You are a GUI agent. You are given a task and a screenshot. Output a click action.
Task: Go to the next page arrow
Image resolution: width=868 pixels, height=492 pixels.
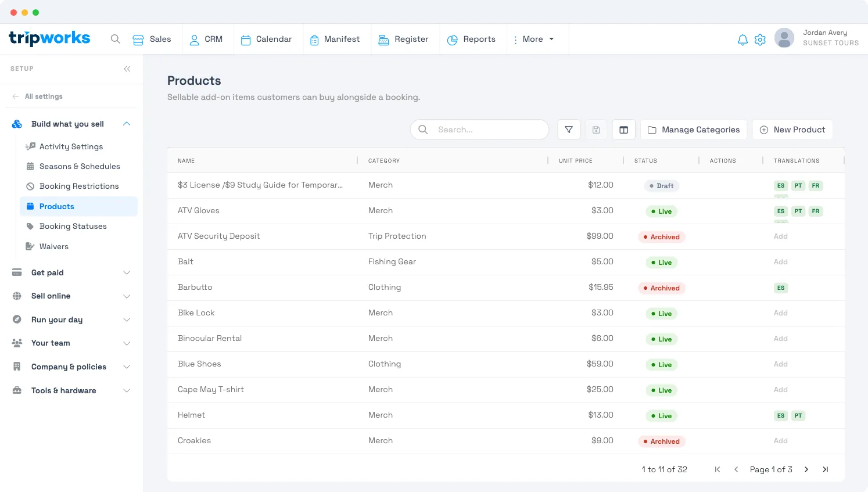pos(806,469)
